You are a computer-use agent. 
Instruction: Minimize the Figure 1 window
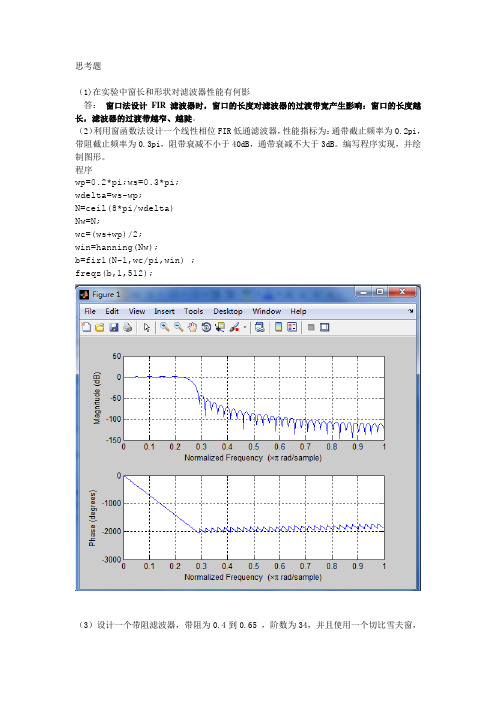(x=363, y=292)
